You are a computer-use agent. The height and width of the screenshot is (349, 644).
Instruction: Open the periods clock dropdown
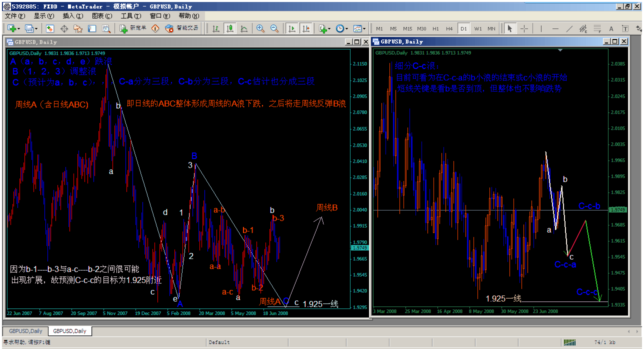click(342, 28)
